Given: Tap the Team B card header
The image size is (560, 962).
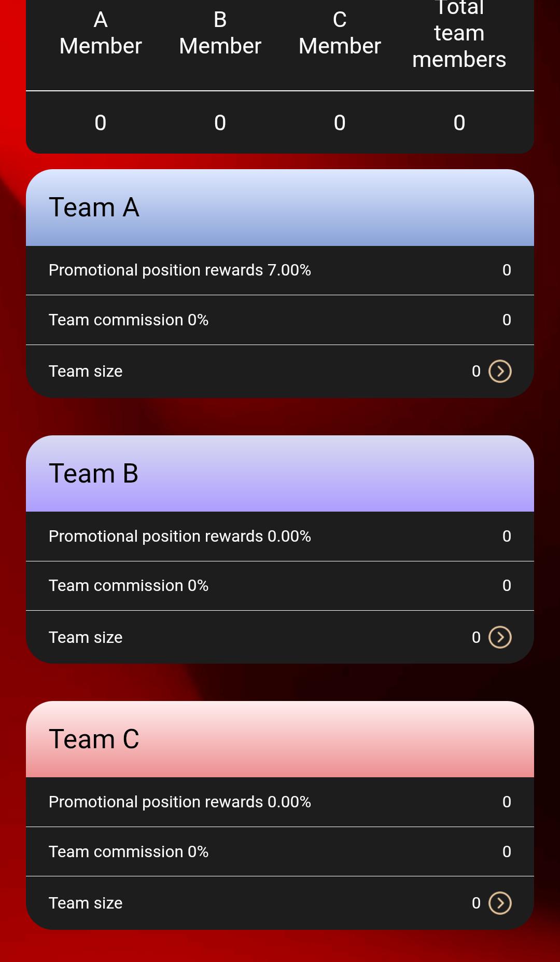Looking at the screenshot, I should [x=280, y=474].
